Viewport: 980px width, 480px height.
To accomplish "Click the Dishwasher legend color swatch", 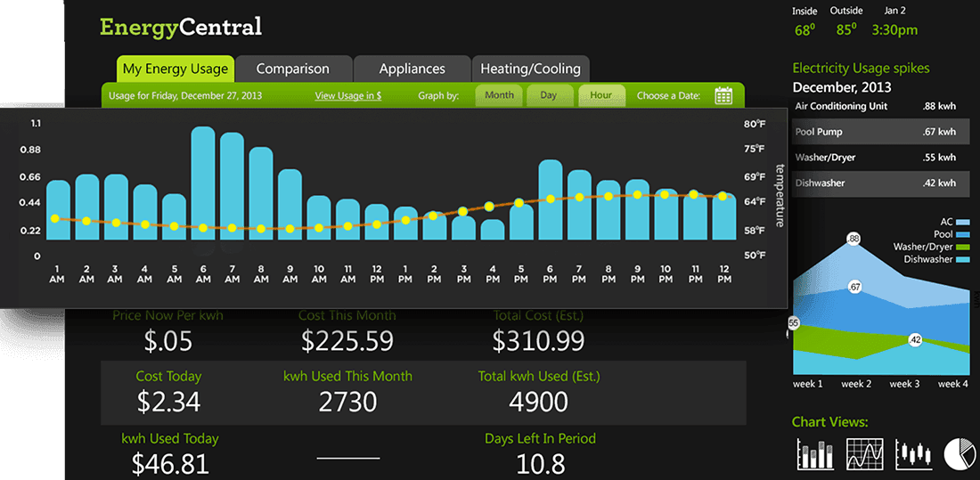I will pos(963,259).
